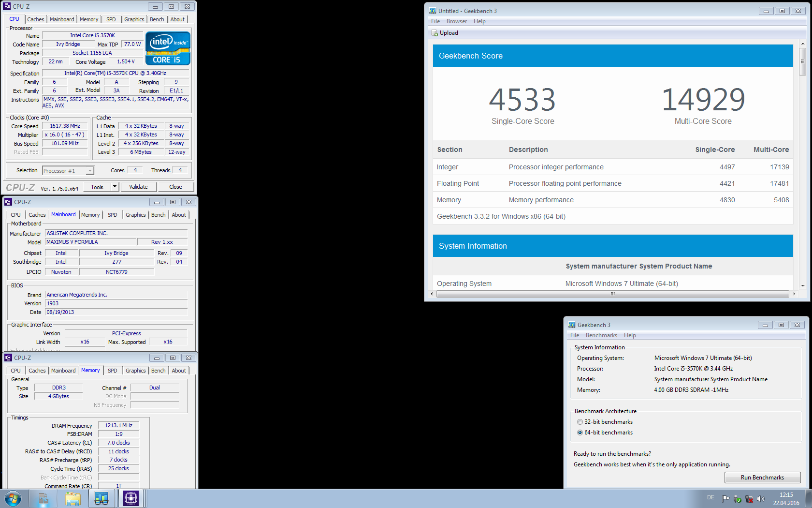This screenshot has height=508, width=812.
Task: Switch to the SPD tab in the CPU-Z Mainboard window
Action: point(113,215)
